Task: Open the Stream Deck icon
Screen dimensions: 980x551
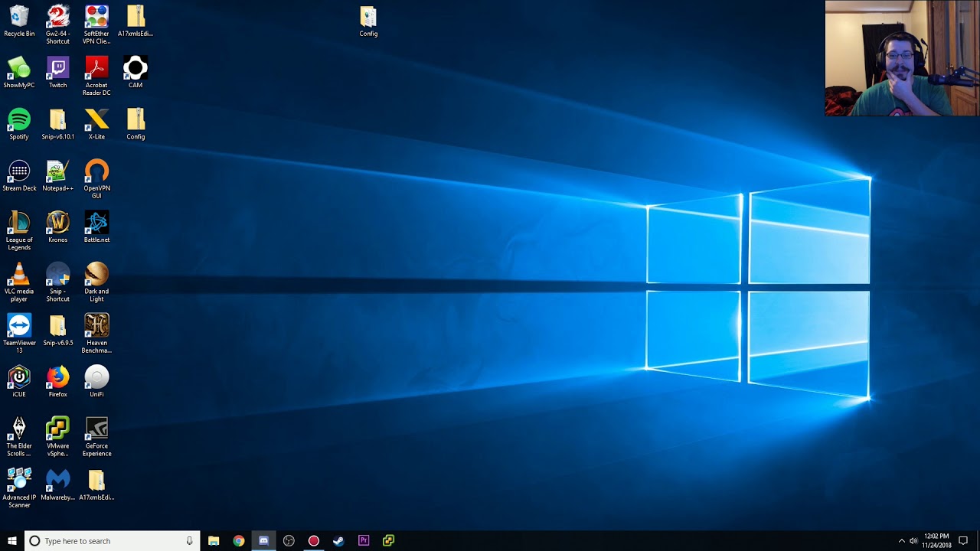Action: 19,175
